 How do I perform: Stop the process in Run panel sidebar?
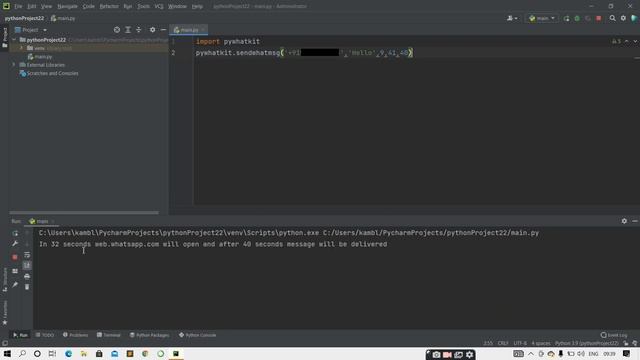[15, 257]
